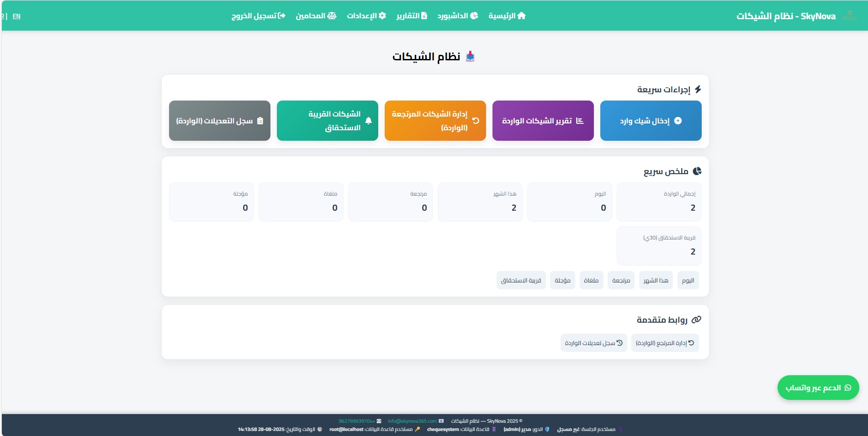Click the info@skynova365.com email link in footer
This screenshot has height=436, width=868.
tap(412, 421)
